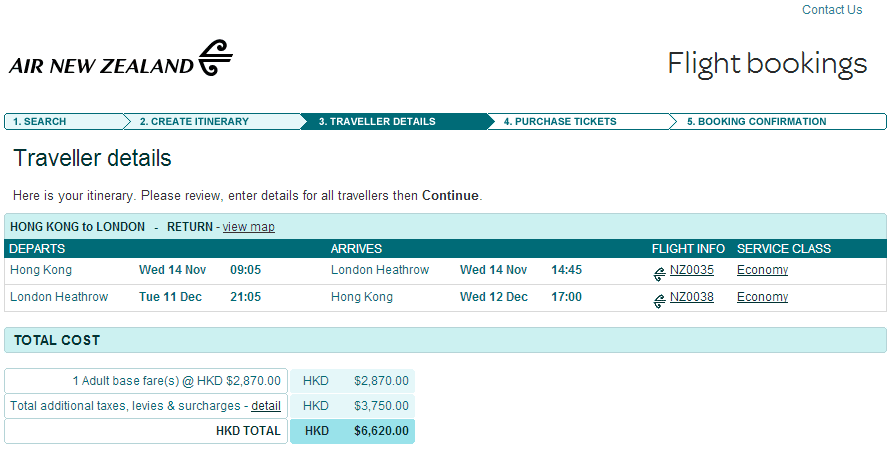Select the 4. Purchase Tickets step

coord(560,122)
